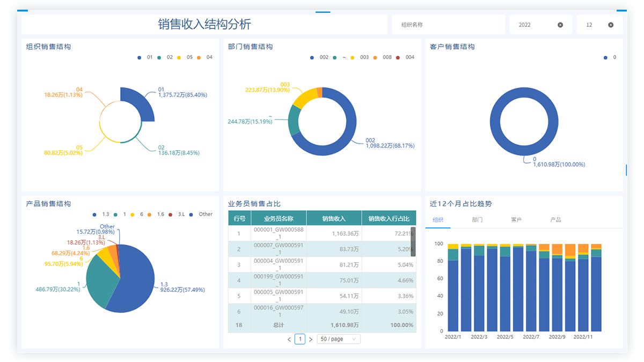Toggle legend item 008 in 部门销售结构
The width and height of the screenshot is (644, 362).
point(382,57)
